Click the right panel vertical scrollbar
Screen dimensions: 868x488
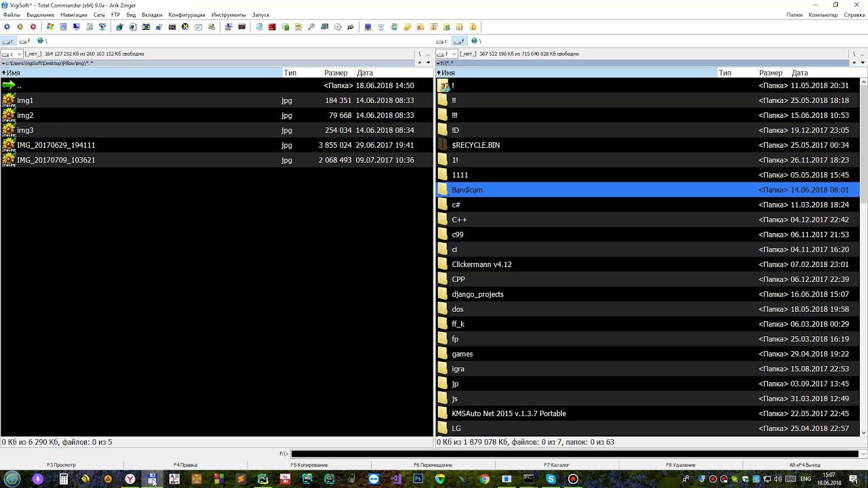(863, 257)
